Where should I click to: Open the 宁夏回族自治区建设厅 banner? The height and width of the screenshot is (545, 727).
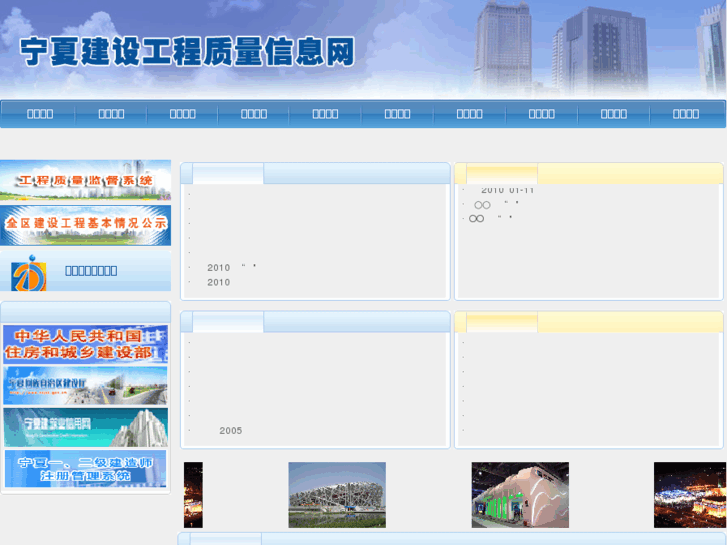pyautogui.click(x=85, y=385)
